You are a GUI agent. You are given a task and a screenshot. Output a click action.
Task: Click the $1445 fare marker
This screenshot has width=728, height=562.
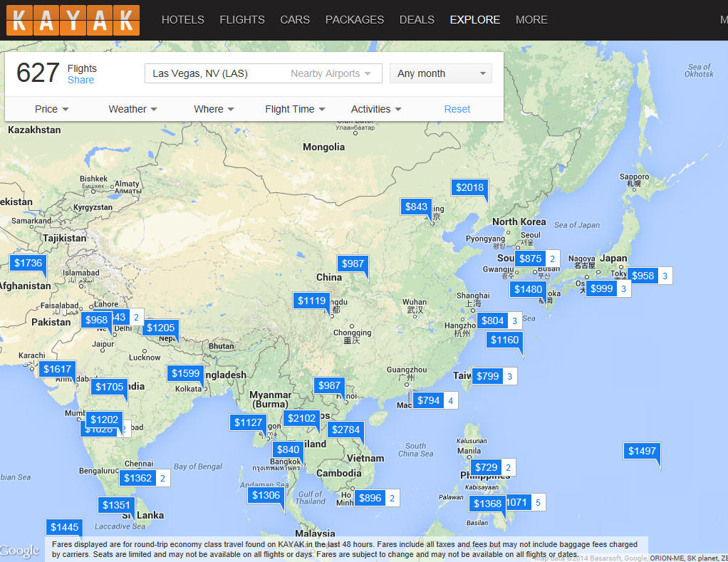65,527
